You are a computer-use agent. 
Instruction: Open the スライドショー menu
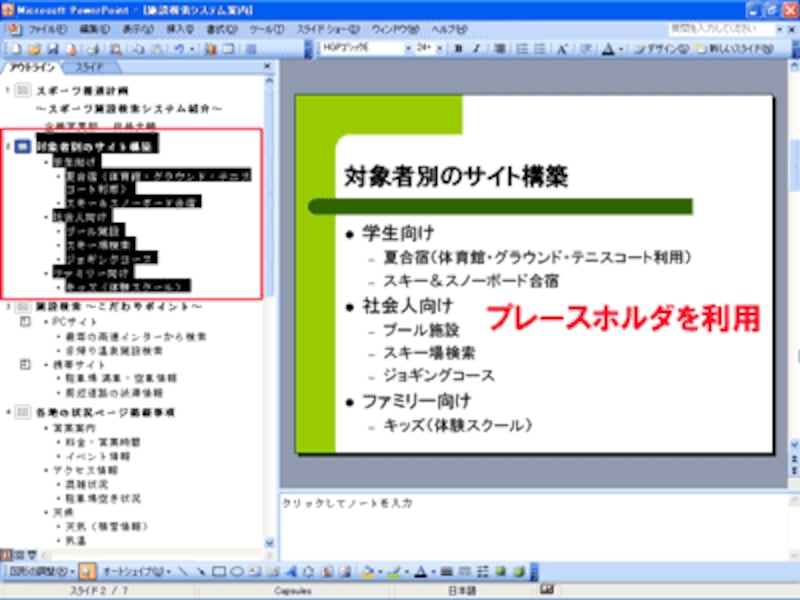point(328,29)
